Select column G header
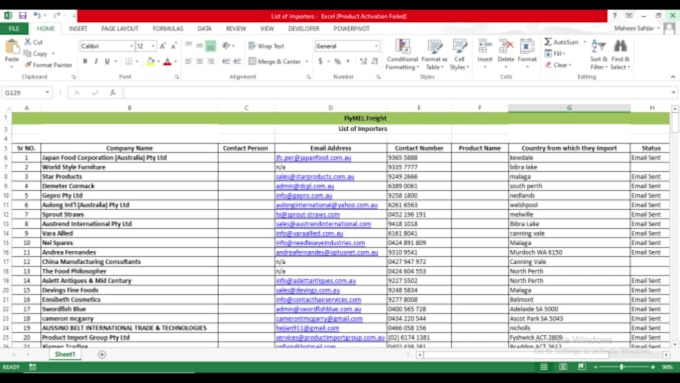Screen dimensions: 680x383 click(569, 108)
